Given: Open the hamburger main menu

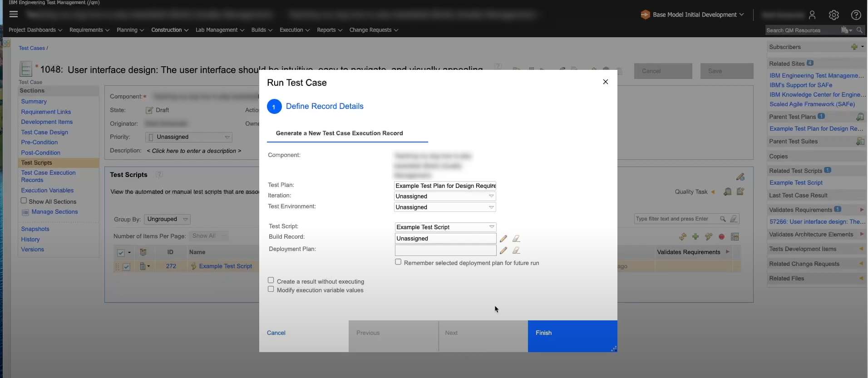Looking at the screenshot, I should tap(14, 15).
